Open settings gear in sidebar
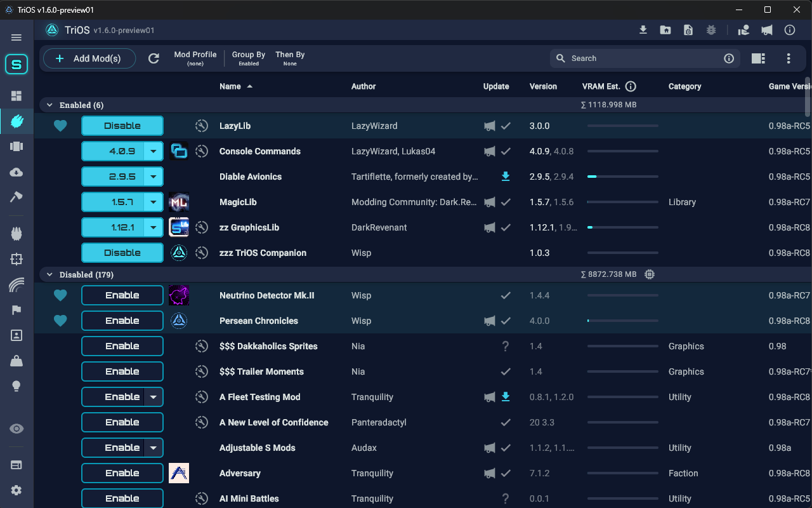This screenshot has width=812, height=508. pos(16,490)
